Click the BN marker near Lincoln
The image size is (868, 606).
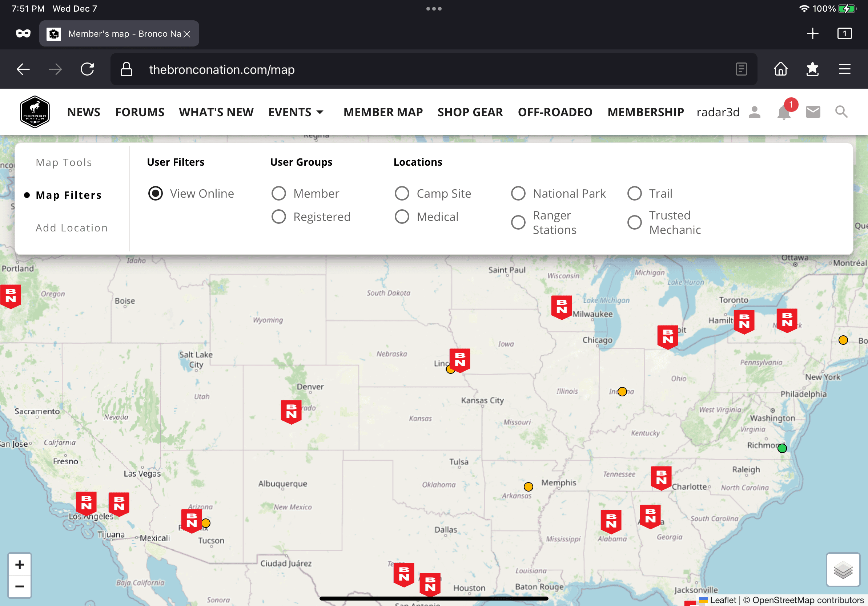(x=460, y=360)
